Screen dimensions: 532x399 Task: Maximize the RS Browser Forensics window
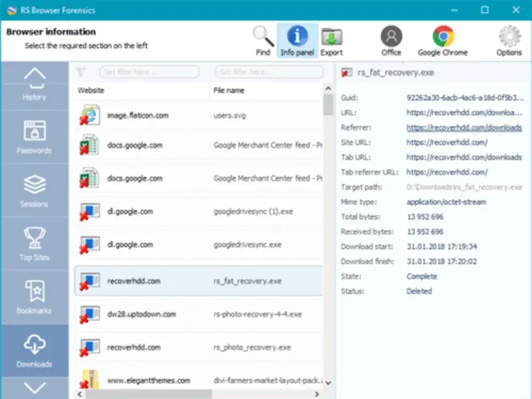tap(485, 10)
